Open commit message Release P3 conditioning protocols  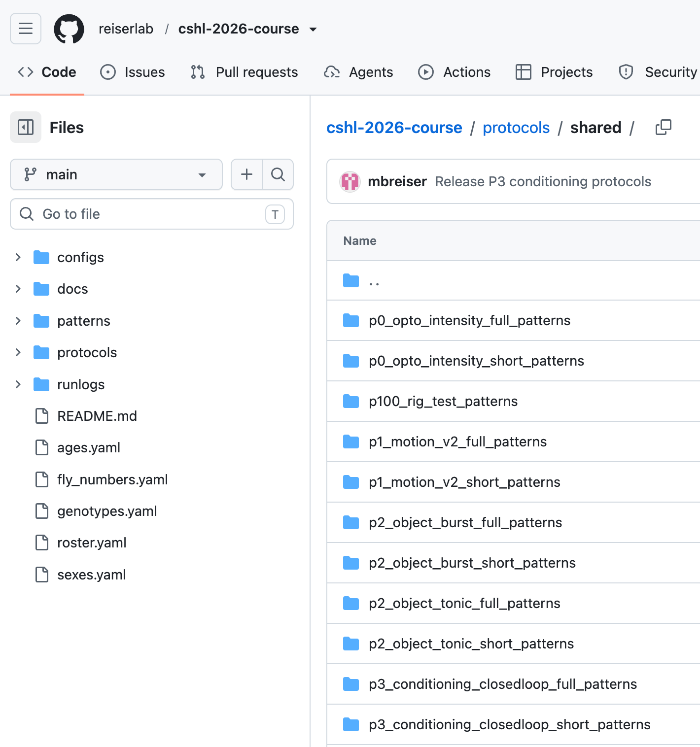click(x=543, y=181)
